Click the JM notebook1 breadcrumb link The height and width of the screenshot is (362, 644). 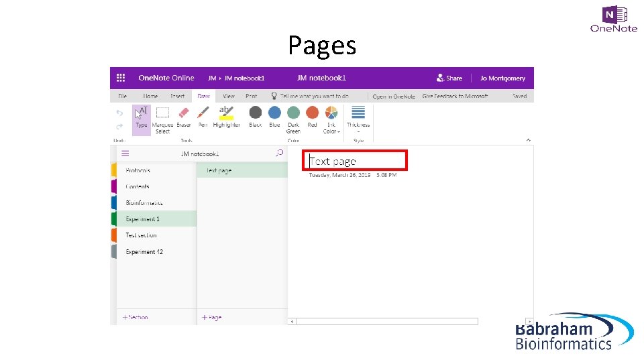(244, 78)
